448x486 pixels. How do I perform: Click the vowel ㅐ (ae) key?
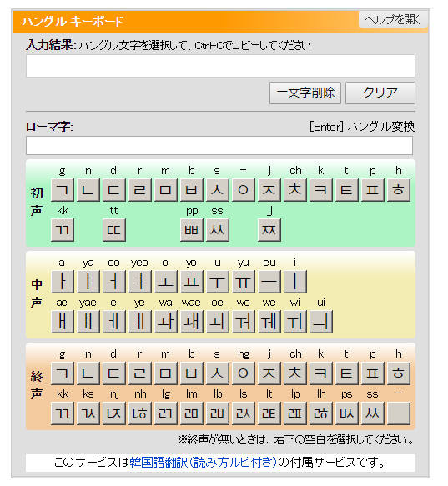click(63, 322)
